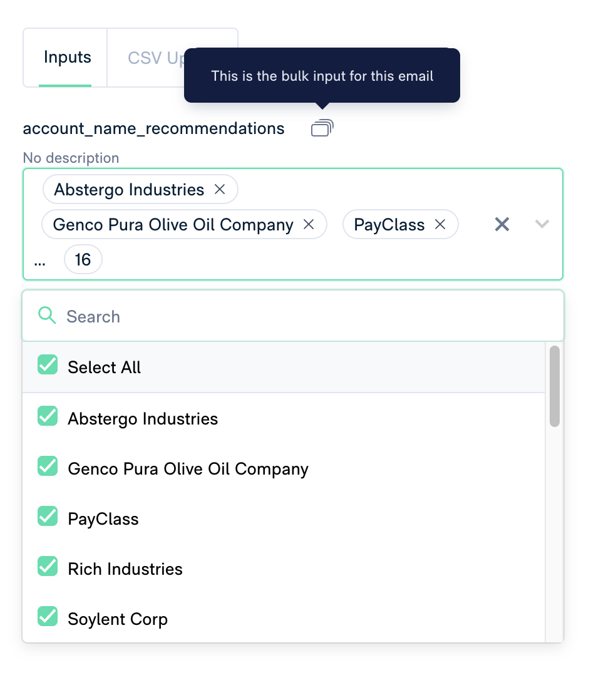This screenshot has width=591, height=700.
Task: Click the search magnifier icon
Action: (47, 315)
